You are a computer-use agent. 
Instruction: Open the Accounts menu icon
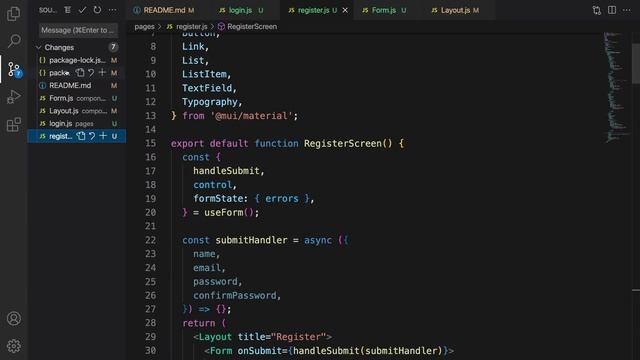pos(13,318)
